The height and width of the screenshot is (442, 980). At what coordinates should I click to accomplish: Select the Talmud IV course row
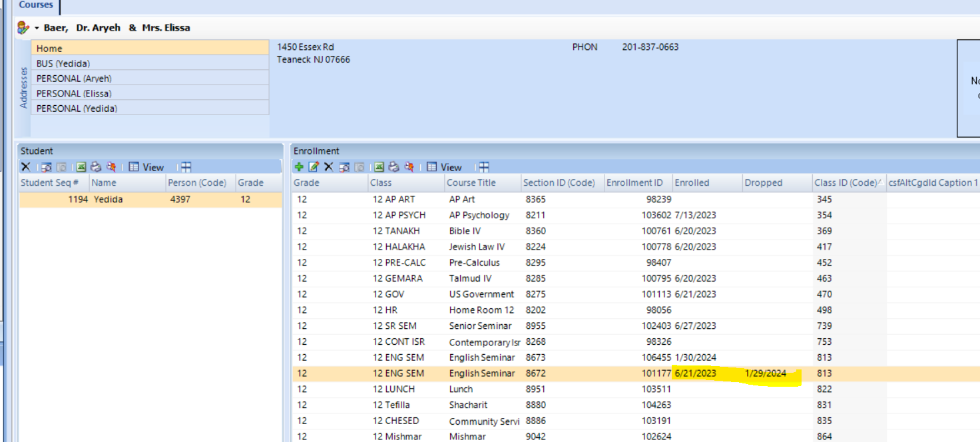point(636,278)
